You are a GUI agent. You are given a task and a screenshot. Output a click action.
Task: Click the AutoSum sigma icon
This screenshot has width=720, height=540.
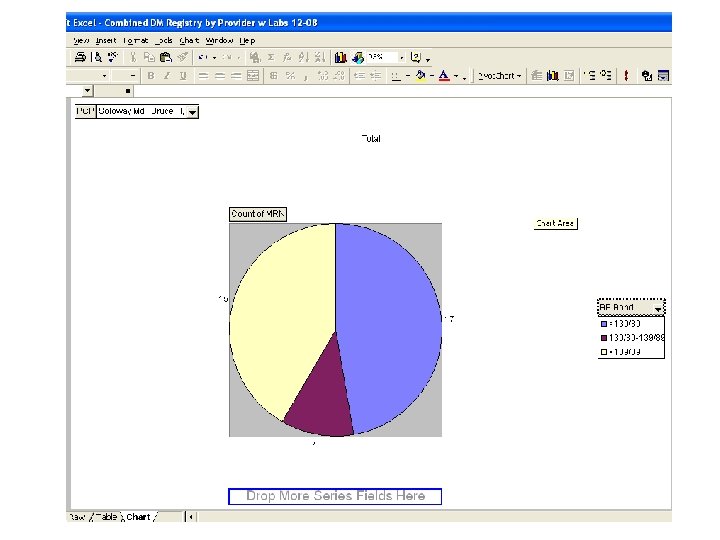271,57
